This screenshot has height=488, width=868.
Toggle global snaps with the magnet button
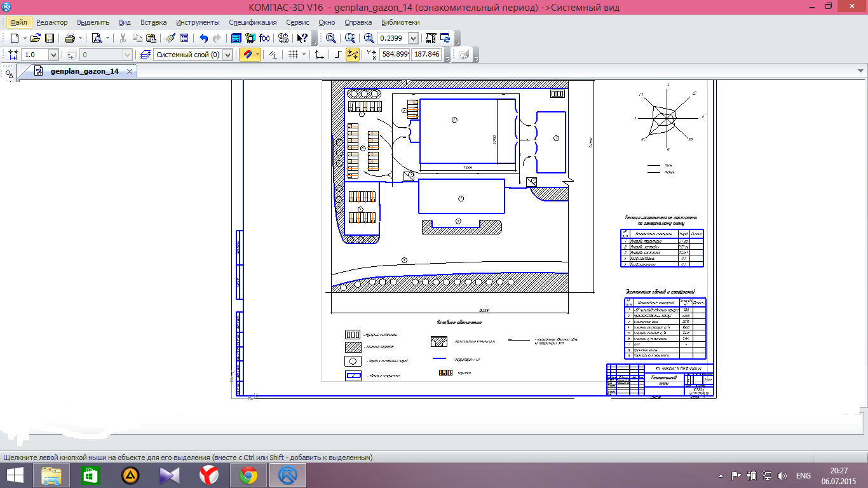point(247,55)
